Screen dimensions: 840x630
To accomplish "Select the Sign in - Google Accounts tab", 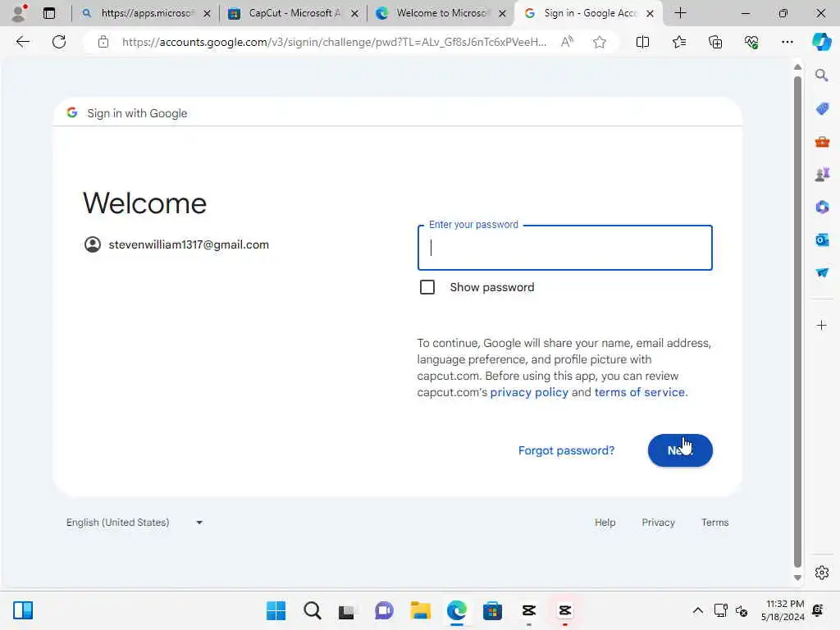I will coord(588,13).
